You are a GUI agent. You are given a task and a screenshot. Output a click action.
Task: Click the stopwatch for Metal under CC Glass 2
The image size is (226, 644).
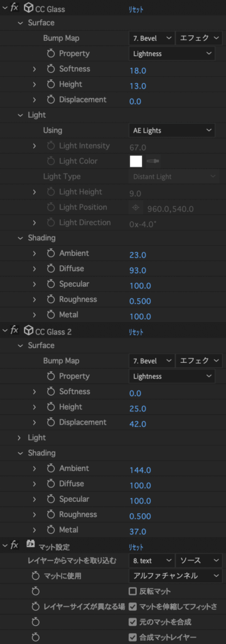pos(51,530)
